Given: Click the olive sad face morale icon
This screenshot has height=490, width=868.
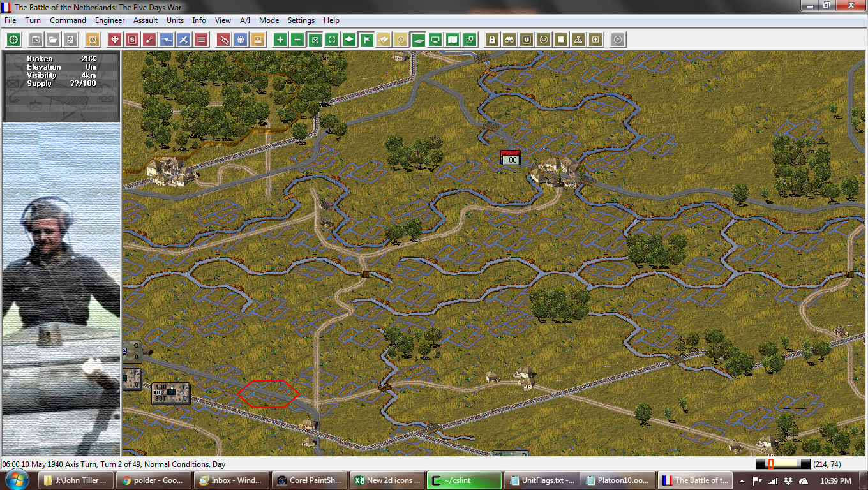Looking at the screenshot, I should (544, 40).
